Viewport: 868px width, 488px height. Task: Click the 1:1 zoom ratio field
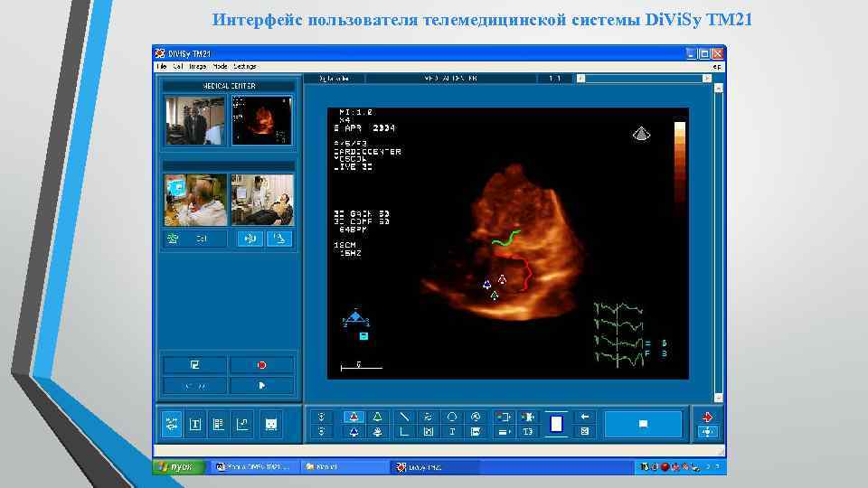pyautogui.click(x=554, y=79)
